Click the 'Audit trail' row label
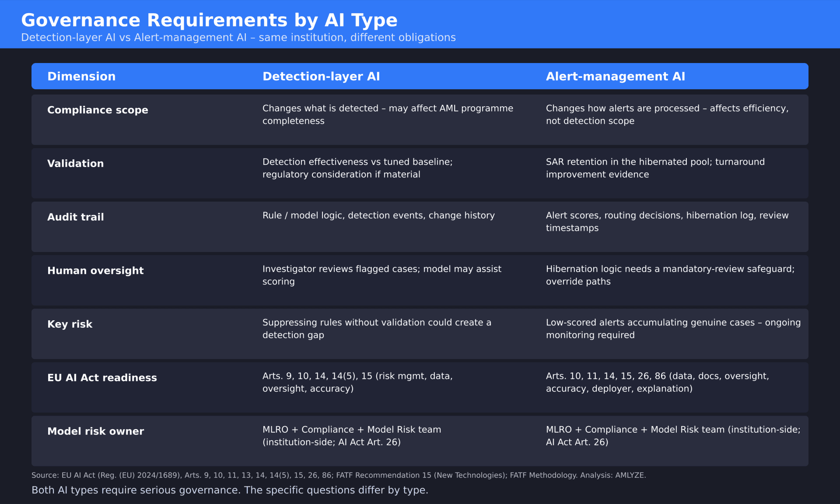This screenshot has height=504, width=840. click(x=76, y=217)
